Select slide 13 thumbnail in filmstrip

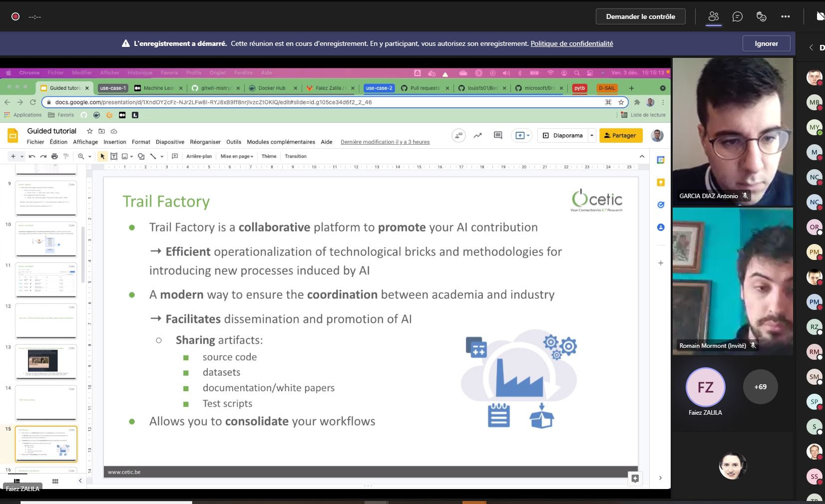[46, 362]
